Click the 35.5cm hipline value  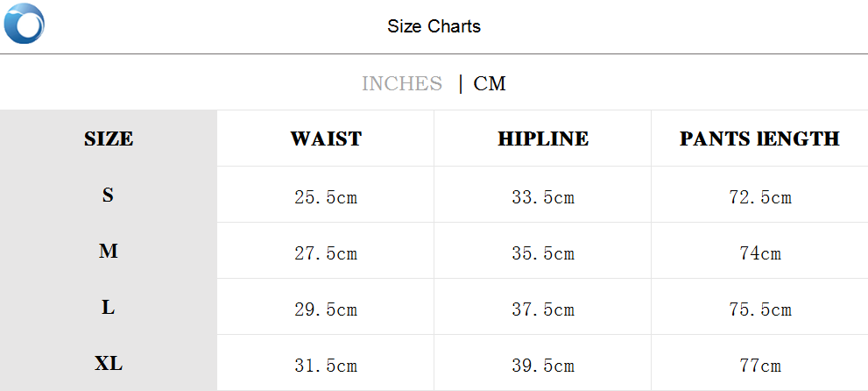pyautogui.click(x=543, y=253)
